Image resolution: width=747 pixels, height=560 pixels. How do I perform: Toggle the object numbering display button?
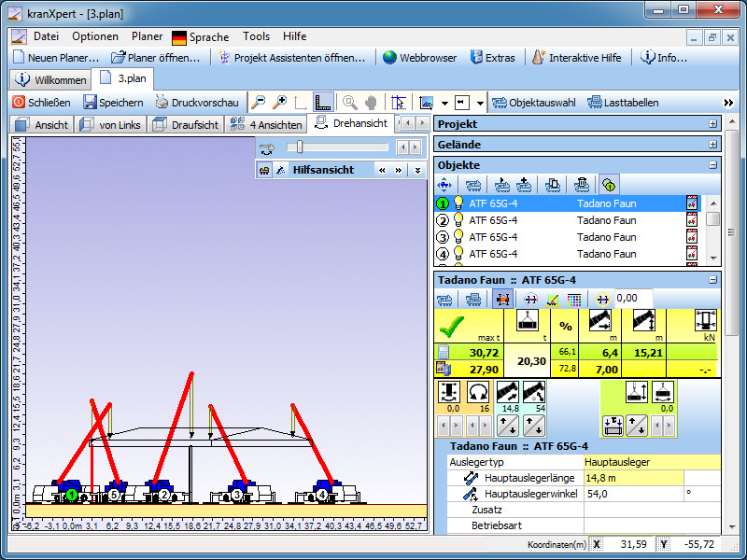(608, 185)
